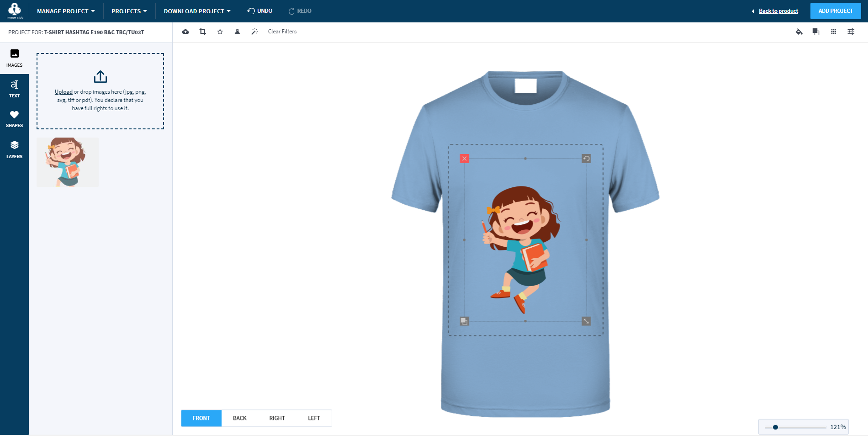
Task: Select the crop tool icon
Action: [x=203, y=32]
